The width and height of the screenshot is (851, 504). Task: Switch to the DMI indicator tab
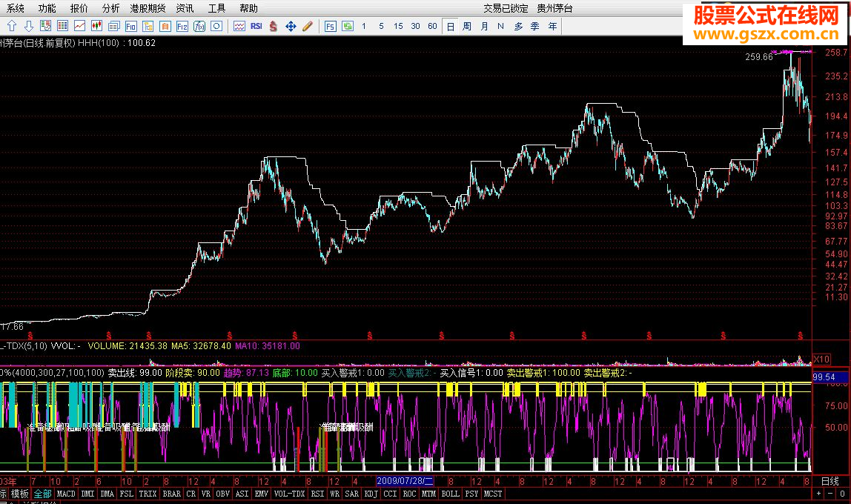point(87,494)
